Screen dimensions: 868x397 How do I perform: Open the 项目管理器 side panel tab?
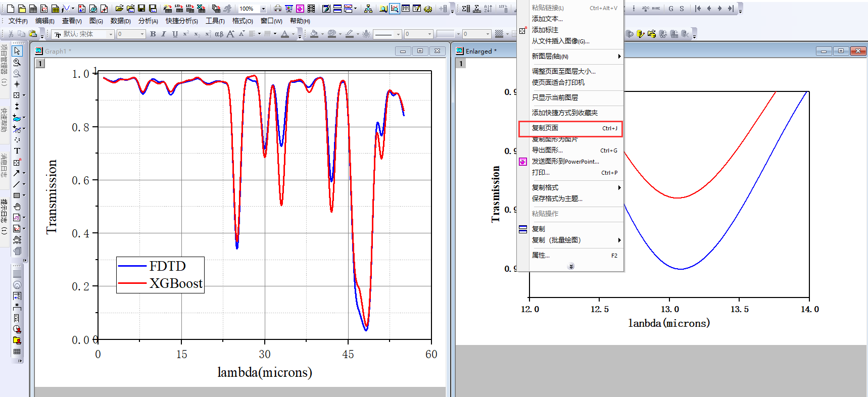click(x=4, y=65)
